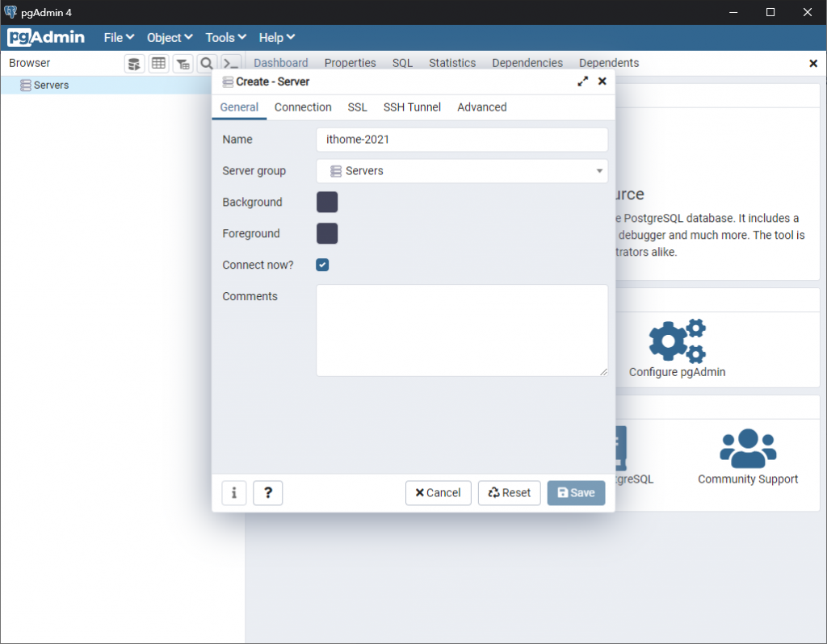Click the Reset button
This screenshot has width=827, height=644.
(510, 493)
